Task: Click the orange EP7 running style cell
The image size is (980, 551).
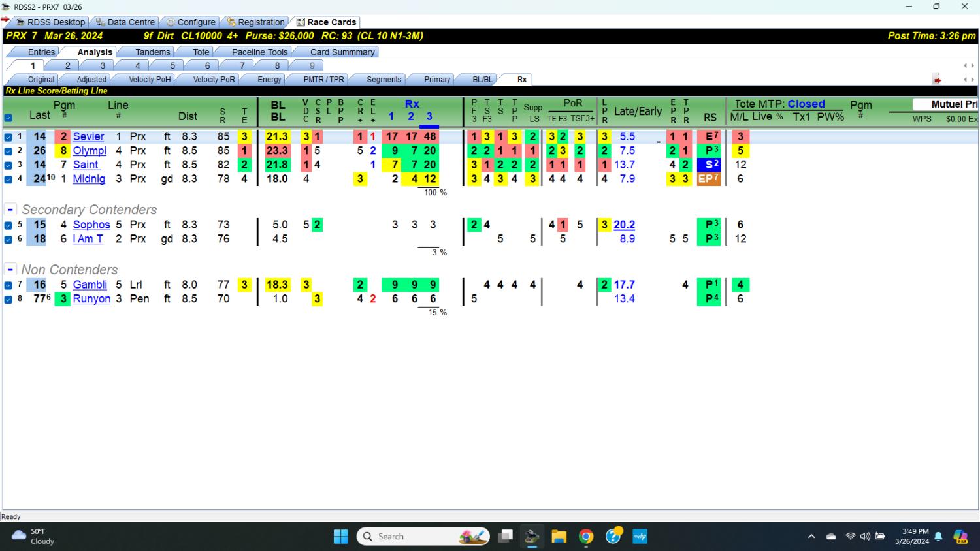Action: pos(709,179)
